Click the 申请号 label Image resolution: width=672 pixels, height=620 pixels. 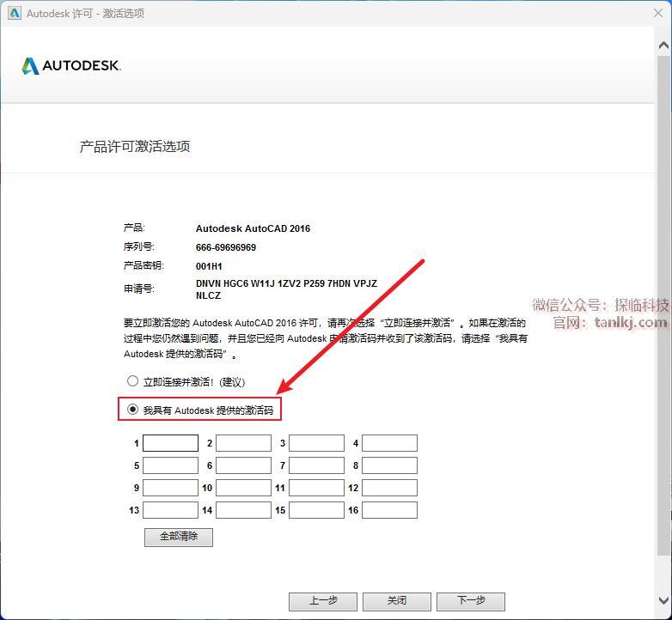[x=139, y=289]
